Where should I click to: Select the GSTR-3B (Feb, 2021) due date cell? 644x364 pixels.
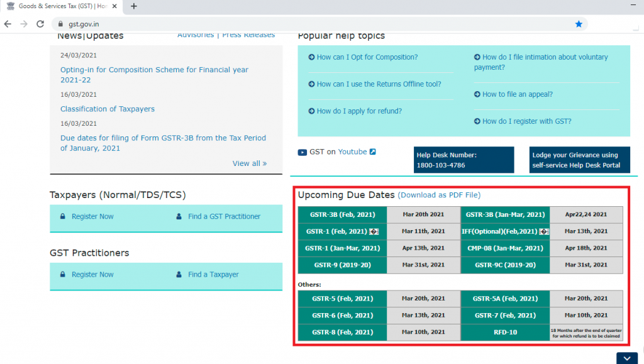[341, 214]
